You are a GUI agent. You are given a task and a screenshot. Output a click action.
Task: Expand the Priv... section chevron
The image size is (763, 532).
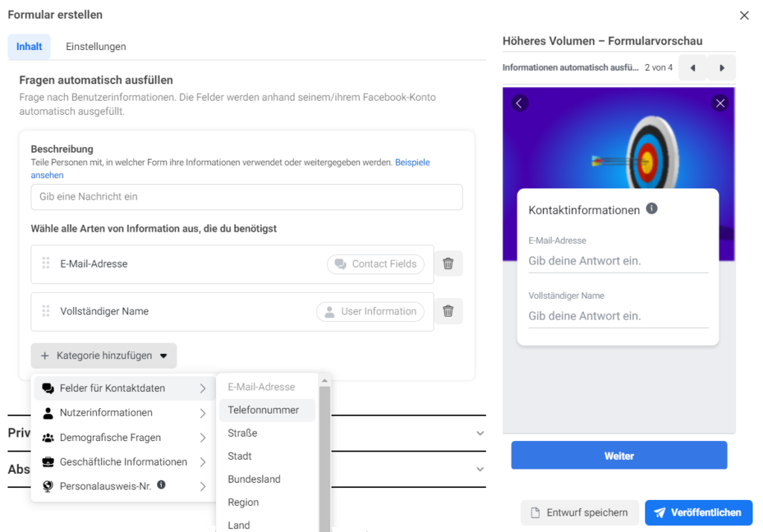coord(480,433)
